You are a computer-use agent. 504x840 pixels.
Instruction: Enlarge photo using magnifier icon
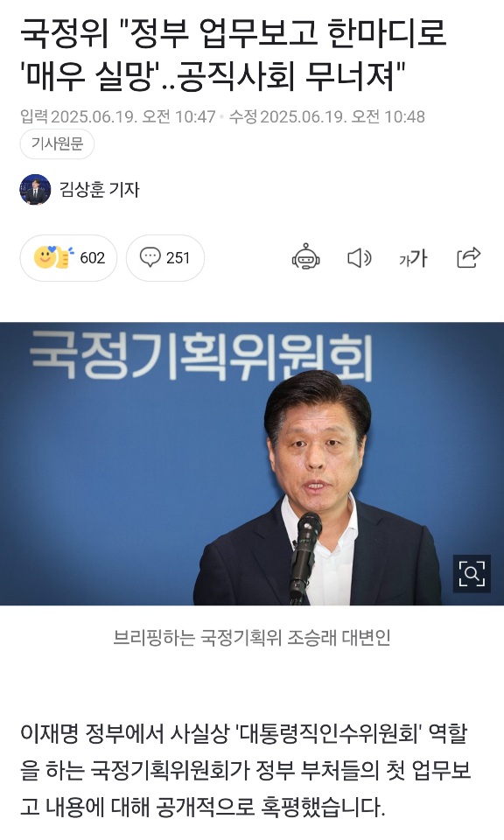[x=472, y=574]
